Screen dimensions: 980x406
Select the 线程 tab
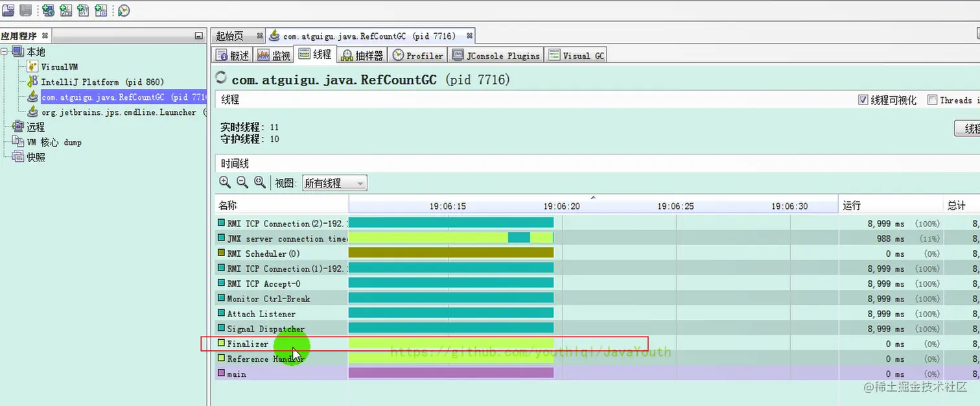point(316,54)
